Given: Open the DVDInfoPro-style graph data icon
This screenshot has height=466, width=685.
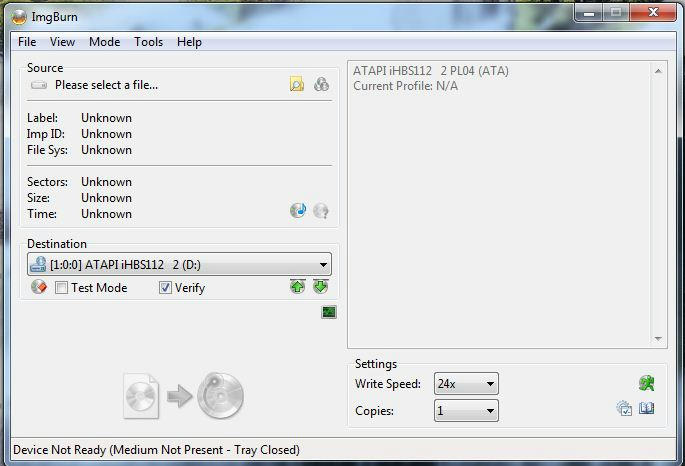Looking at the screenshot, I should pyautogui.click(x=329, y=312).
